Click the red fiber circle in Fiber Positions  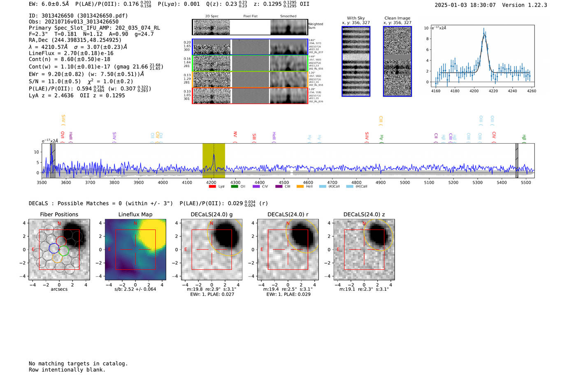61,241
